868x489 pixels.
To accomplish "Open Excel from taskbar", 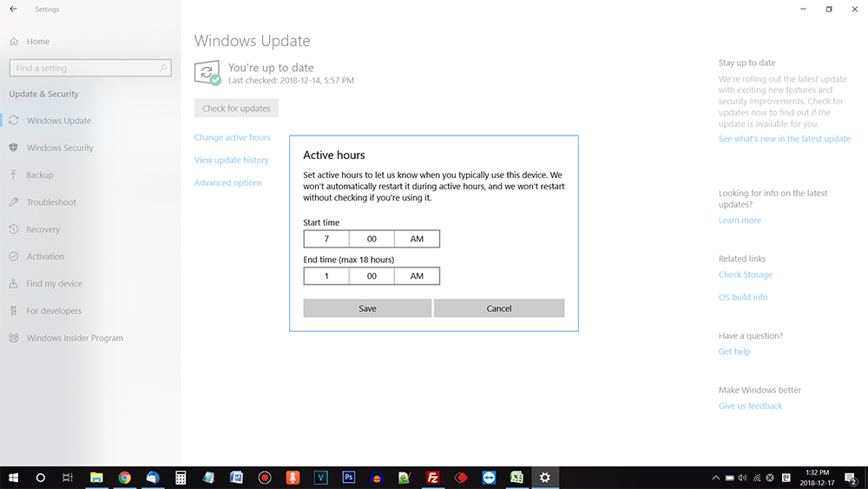I will (x=517, y=478).
